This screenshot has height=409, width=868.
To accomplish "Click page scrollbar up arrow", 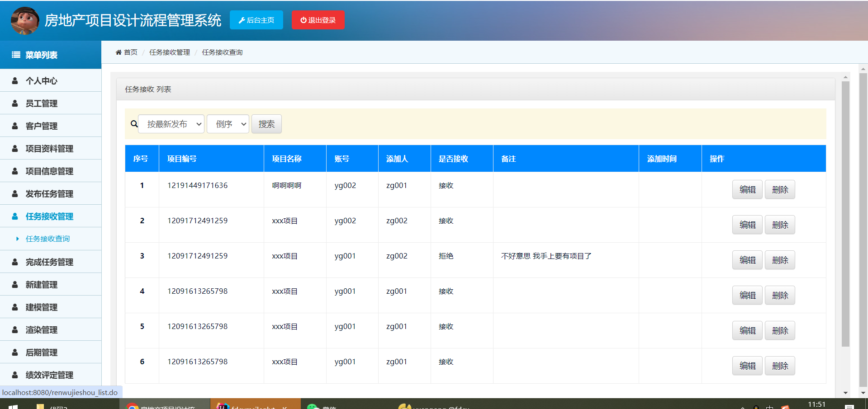I will [863, 69].
